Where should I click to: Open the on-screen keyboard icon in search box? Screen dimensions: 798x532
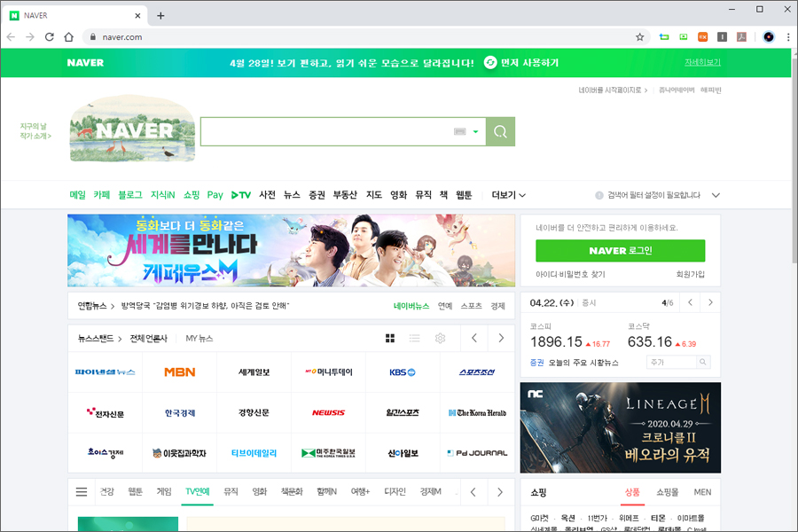coord(459,132)
